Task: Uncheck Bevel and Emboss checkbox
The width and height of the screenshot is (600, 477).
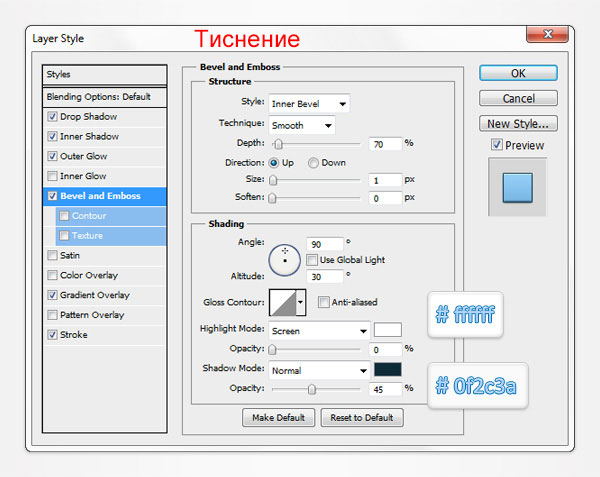Action: click(x=52, y=196)
